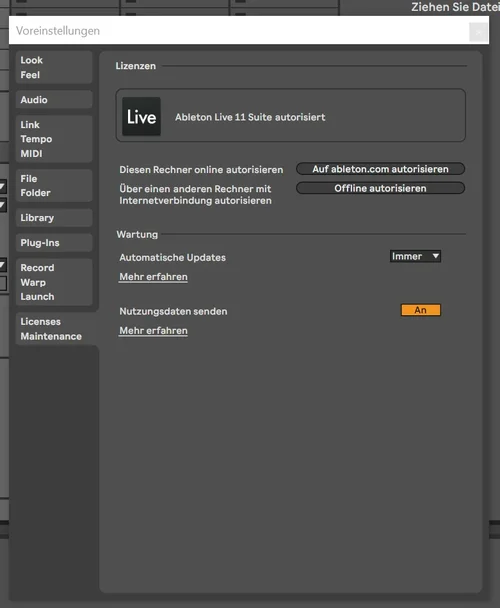500x608 pixels.
Task: Toggle the Nutzungsdaten senden 'An' switch
Action: (420, 310)
